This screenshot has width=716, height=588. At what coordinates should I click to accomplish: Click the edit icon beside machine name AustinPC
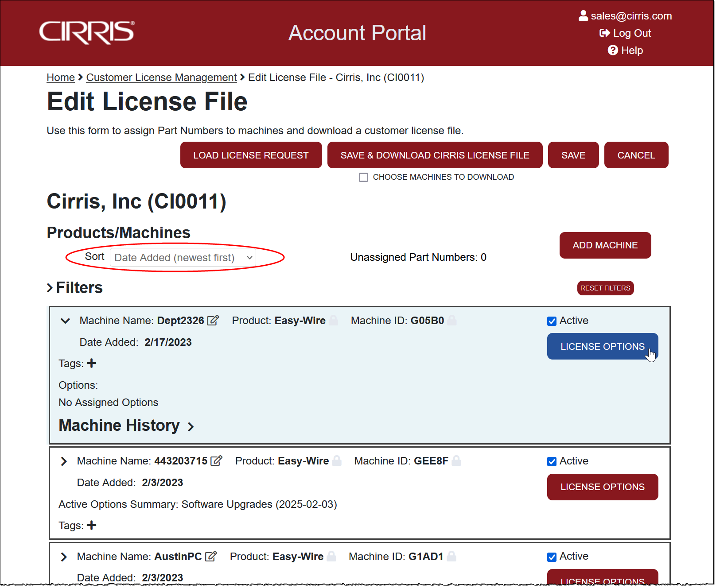211,557
